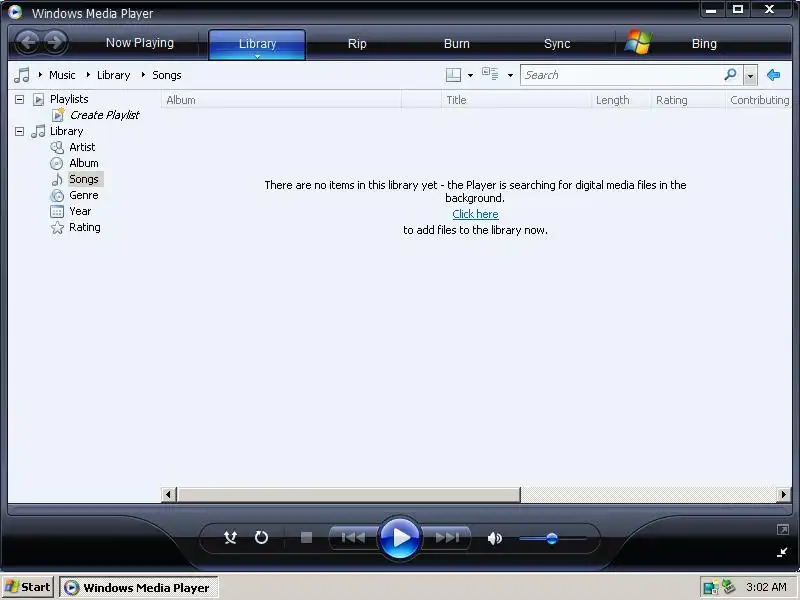Expand breadcrumb arrow before Music
800x600 pixels.
point(40,75)
